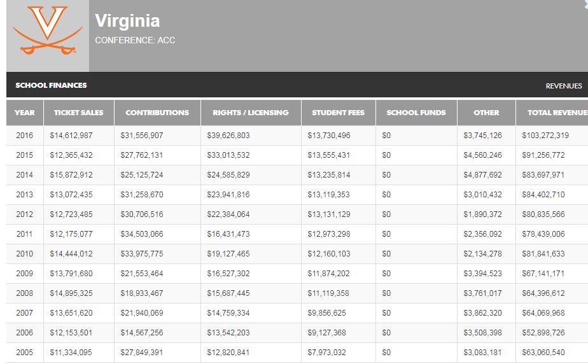Click 2008 student fees value $11,119,358
This screenshot has width=588, height=364.
tap(328, 293)
